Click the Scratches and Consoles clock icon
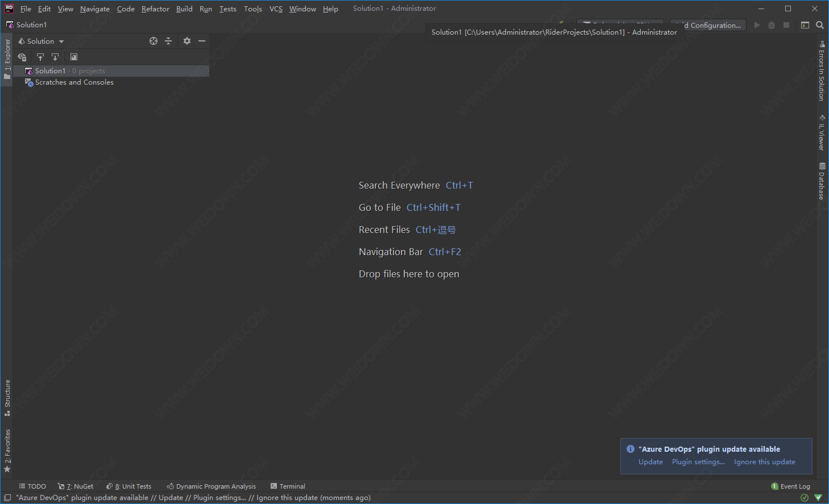Screen dimensions: 829x504 tap(29, 82)
